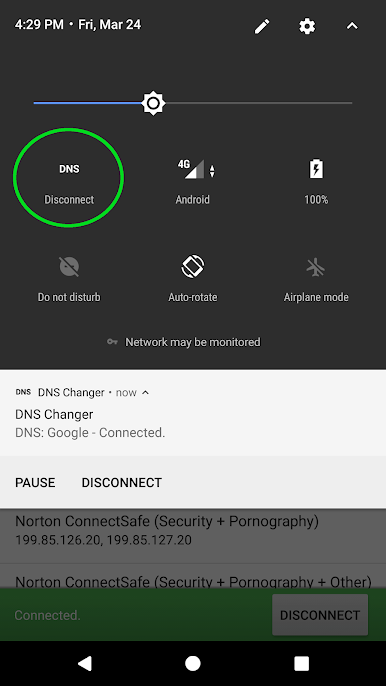386x686 pixels.
Task: Tap the DNS Disconnect quick tile
Action: point(69,182)
